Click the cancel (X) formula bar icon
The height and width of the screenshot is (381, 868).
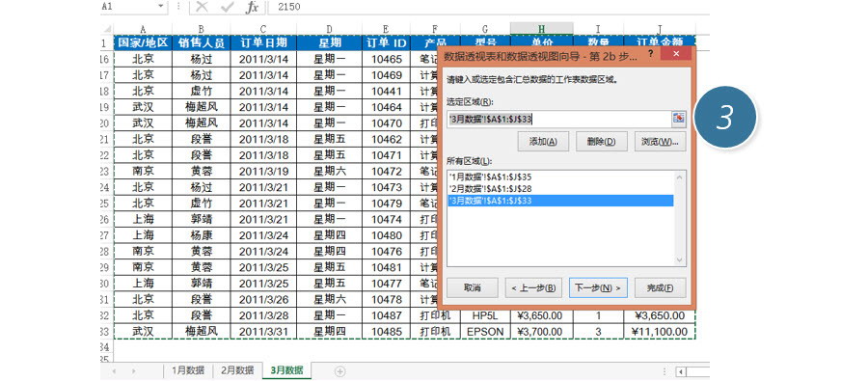pos(203,7)
